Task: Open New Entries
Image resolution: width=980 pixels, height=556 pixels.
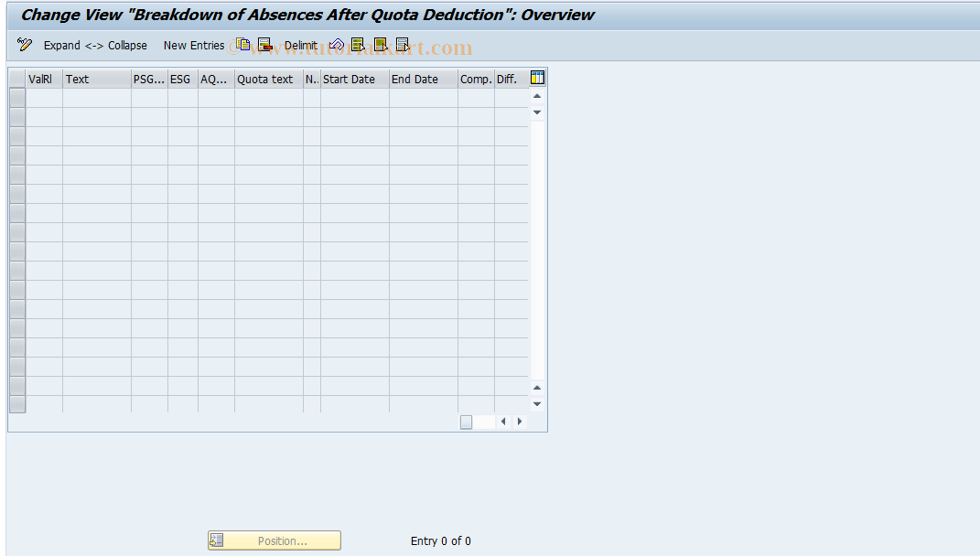Action: [194, 46]
